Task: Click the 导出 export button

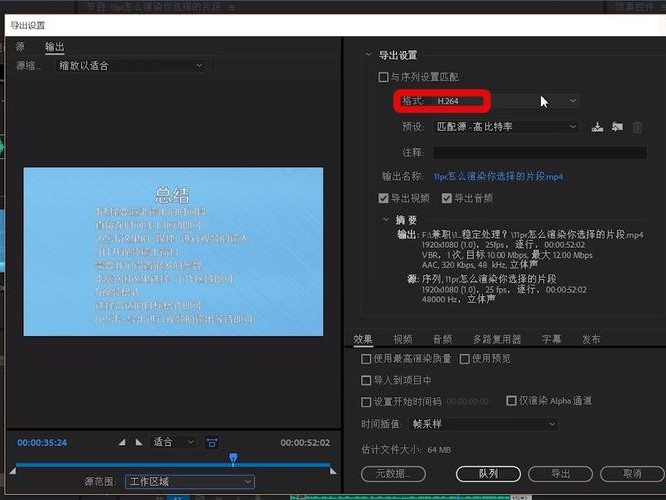Action: tap(560, 474)
